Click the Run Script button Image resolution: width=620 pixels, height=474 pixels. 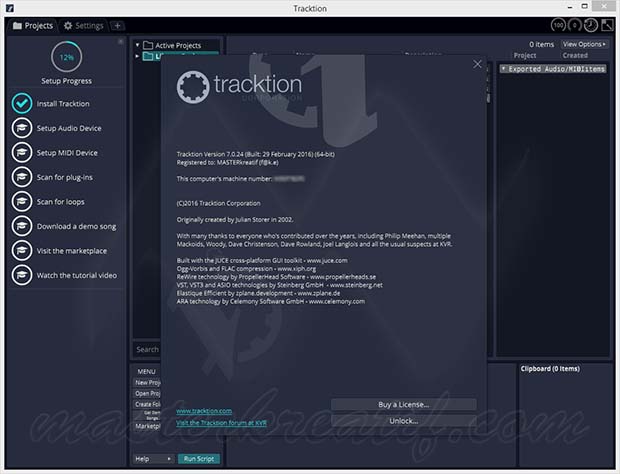(x=198, y=459)
